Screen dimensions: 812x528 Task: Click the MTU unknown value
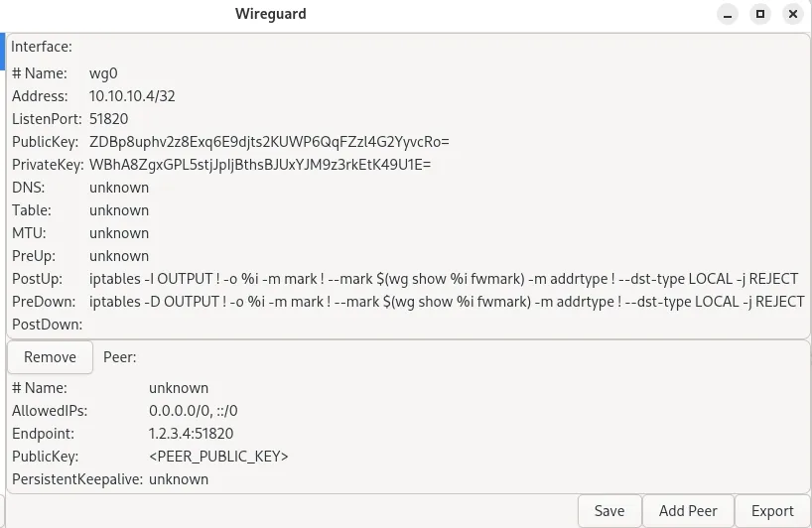pos(119,233)
